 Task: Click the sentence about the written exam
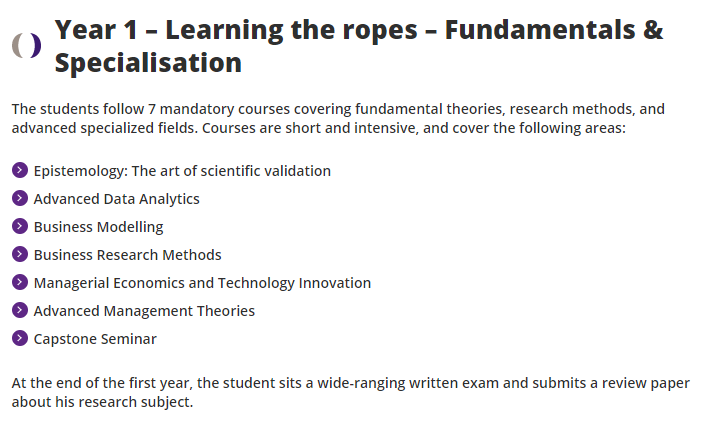pos(350,383)
